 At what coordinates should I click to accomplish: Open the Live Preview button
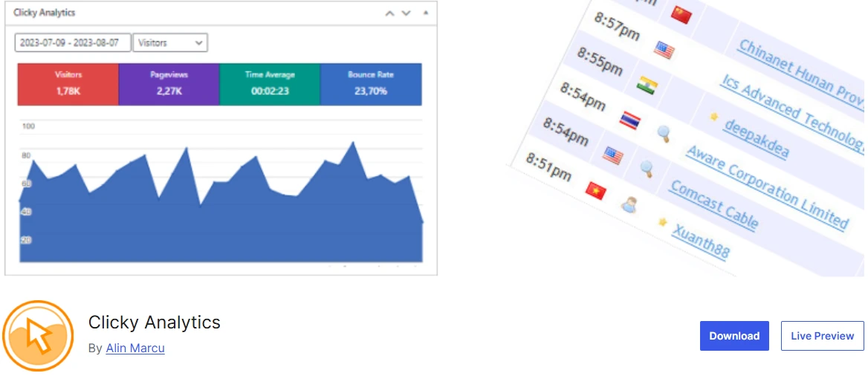point(822,336)
